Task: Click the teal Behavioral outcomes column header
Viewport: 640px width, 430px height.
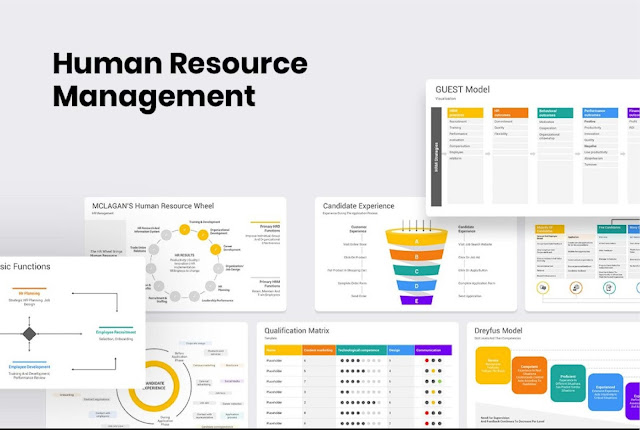Action: pos(555,113)
